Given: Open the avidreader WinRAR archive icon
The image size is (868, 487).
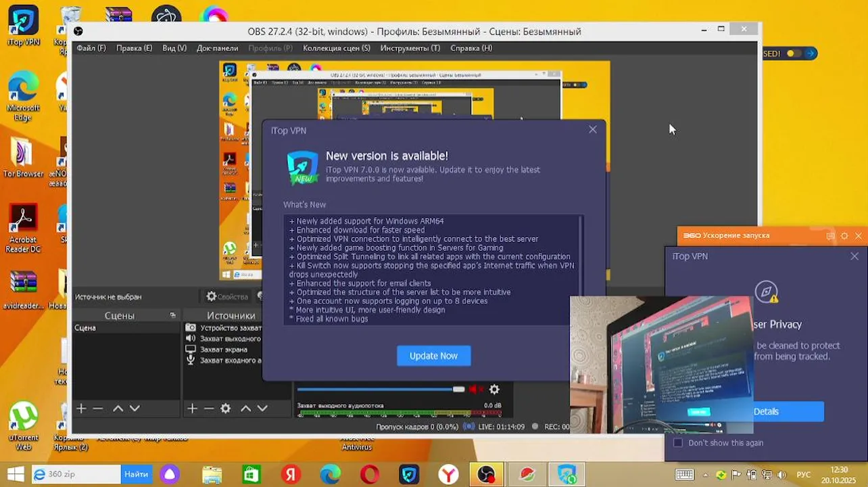Looking at the screenshot, I should [23, 289].
